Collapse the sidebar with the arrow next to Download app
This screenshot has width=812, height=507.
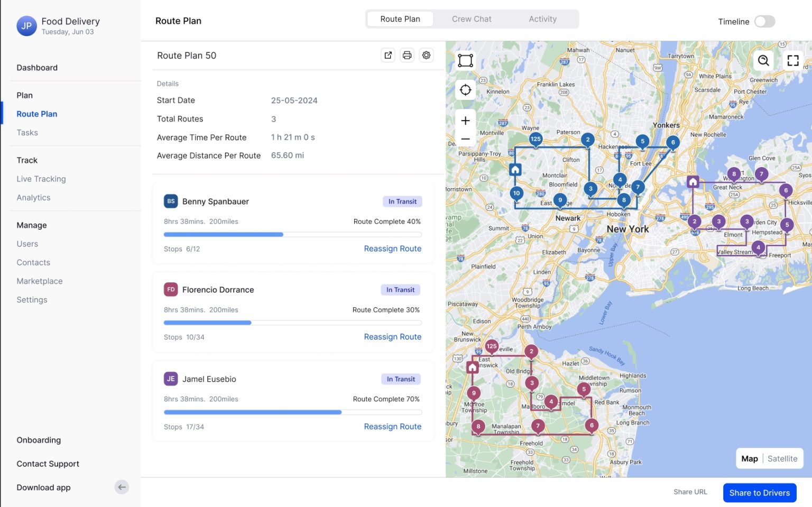[x=122, y=487]
